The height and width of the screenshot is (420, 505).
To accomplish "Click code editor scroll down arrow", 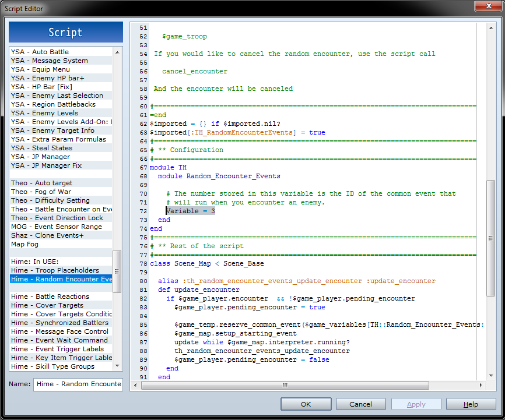I will (x=491, y=376).
